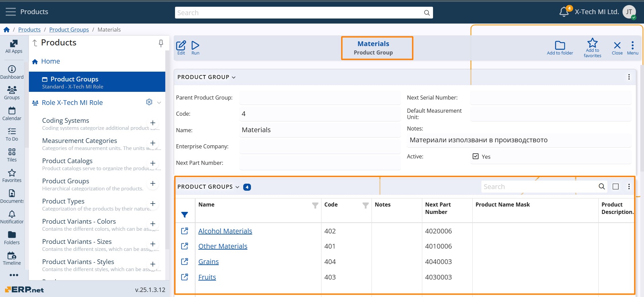Open Alcohol Materials row link icon
Image resolution: width=644 pixels, height=297 pixels.
tap(184, 231)
